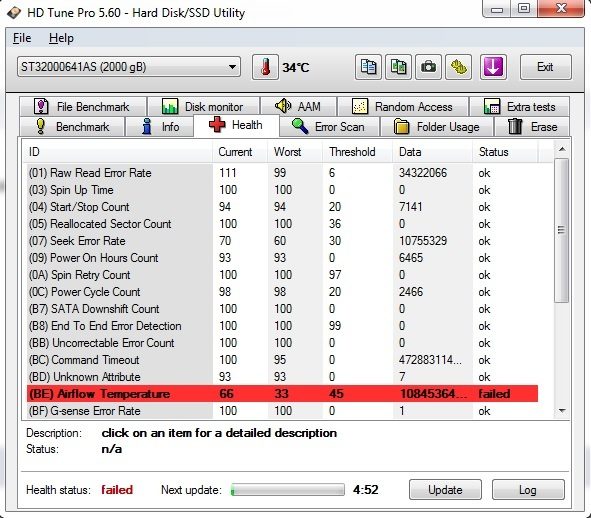Click the copy text to clipboard icon

click(368, 67)
